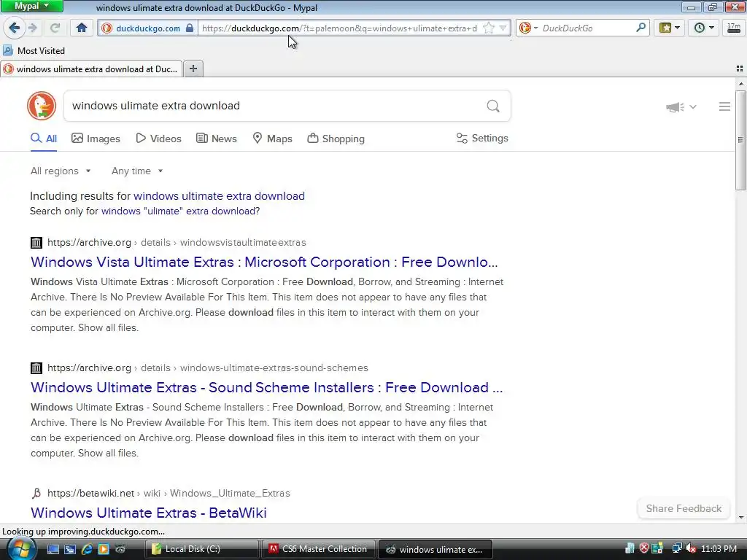Open the Sound Scheme Installers result
Image resolution: width=747 pixels, height=560 pixels.
pyautogui.click(x=267, y=387)
